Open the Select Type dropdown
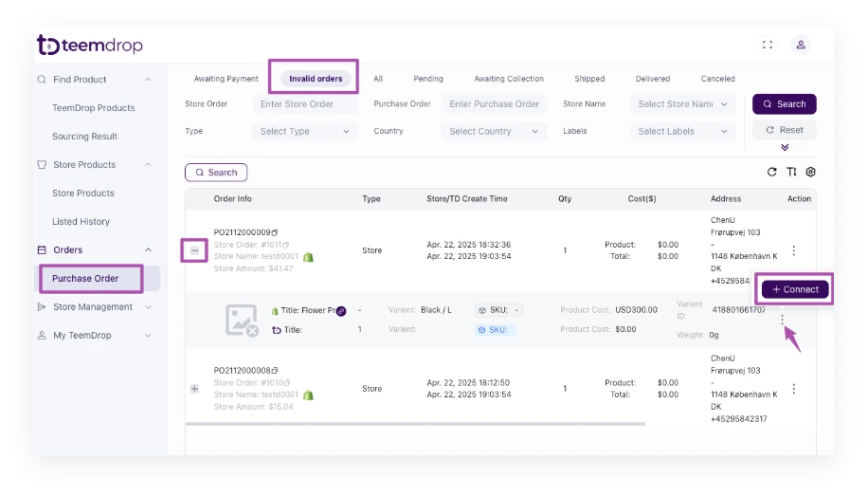868x497 pixels. (307, 132)
